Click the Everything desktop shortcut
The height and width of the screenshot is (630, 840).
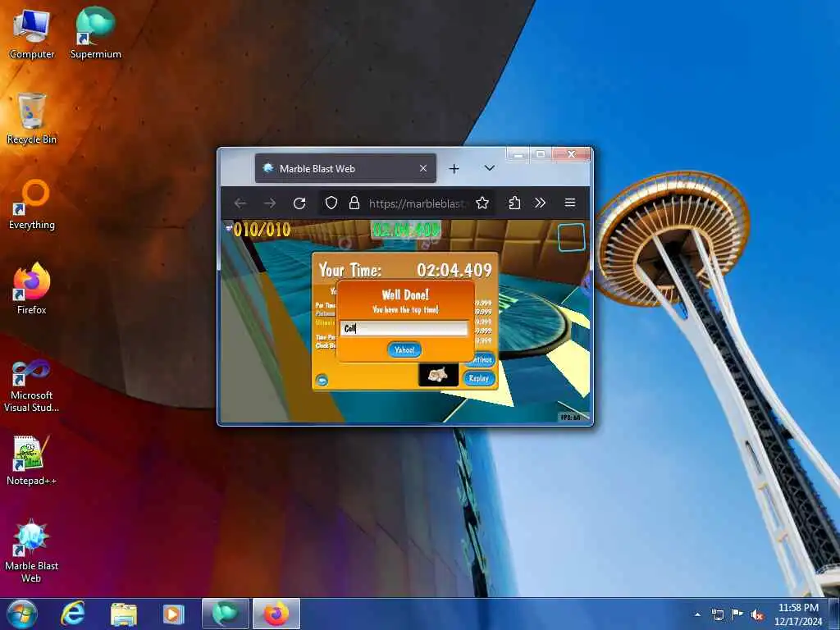tap(32, 204)
